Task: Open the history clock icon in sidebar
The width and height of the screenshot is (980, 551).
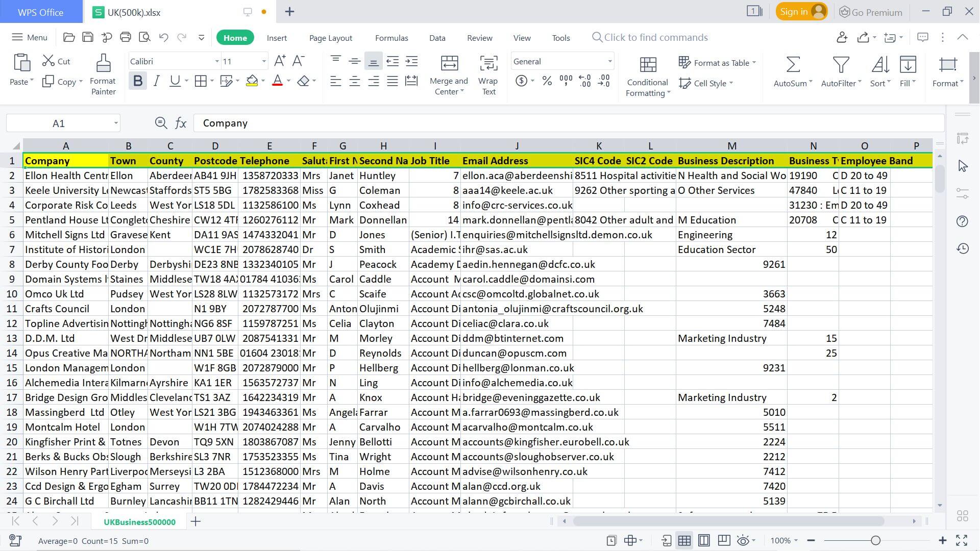Action: (x=962, y=248)
